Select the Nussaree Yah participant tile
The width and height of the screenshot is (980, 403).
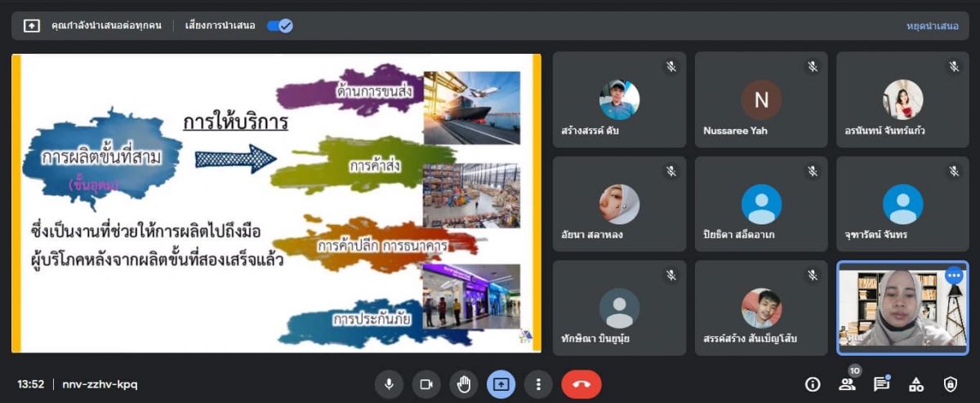coord(760,100)
